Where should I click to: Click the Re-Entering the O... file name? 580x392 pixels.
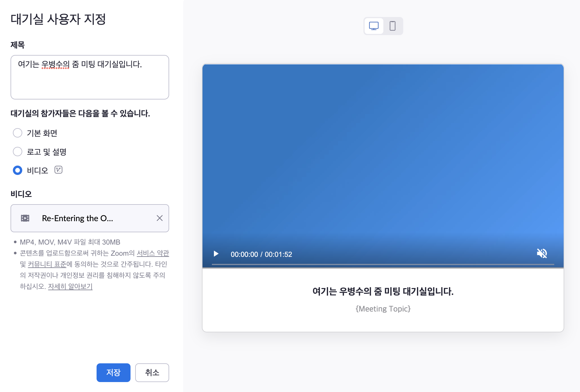pyautogui.click(x=78, y=218)
